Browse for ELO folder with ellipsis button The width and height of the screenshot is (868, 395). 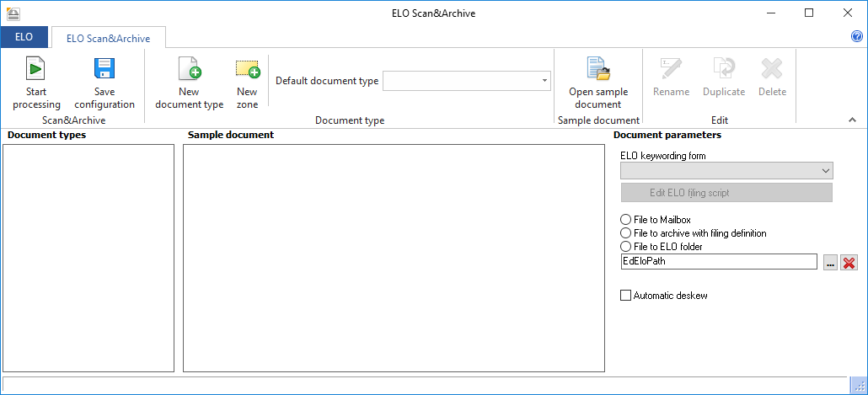coord(830,262)
